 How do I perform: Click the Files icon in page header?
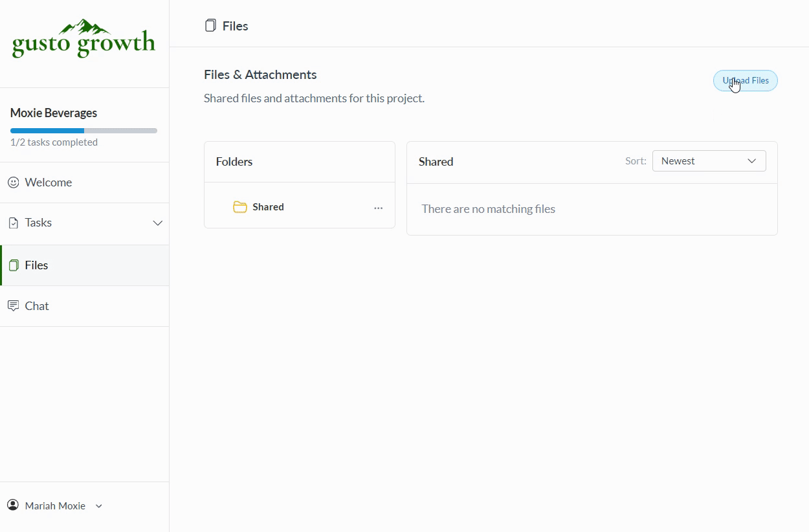click(210, 26)
